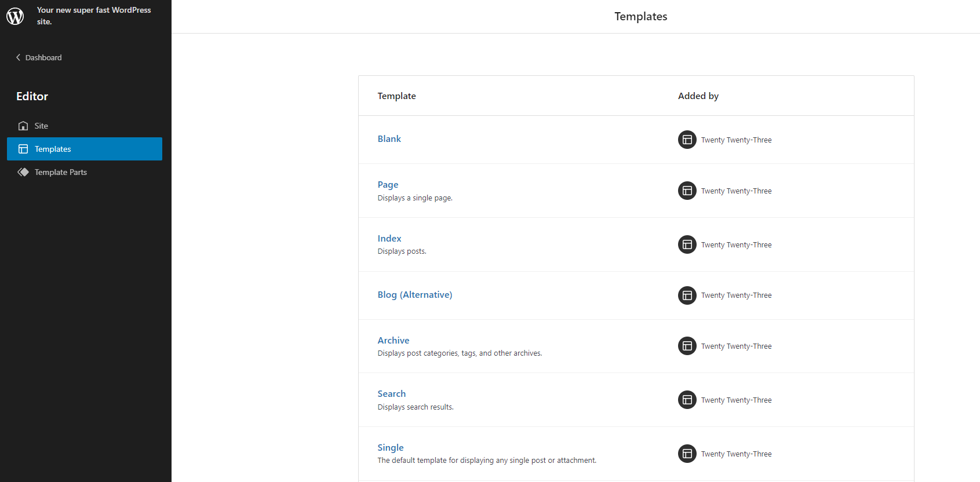Screen dimensions: 980x482
Task: Open the Archive template
Action: pos(393,340)
